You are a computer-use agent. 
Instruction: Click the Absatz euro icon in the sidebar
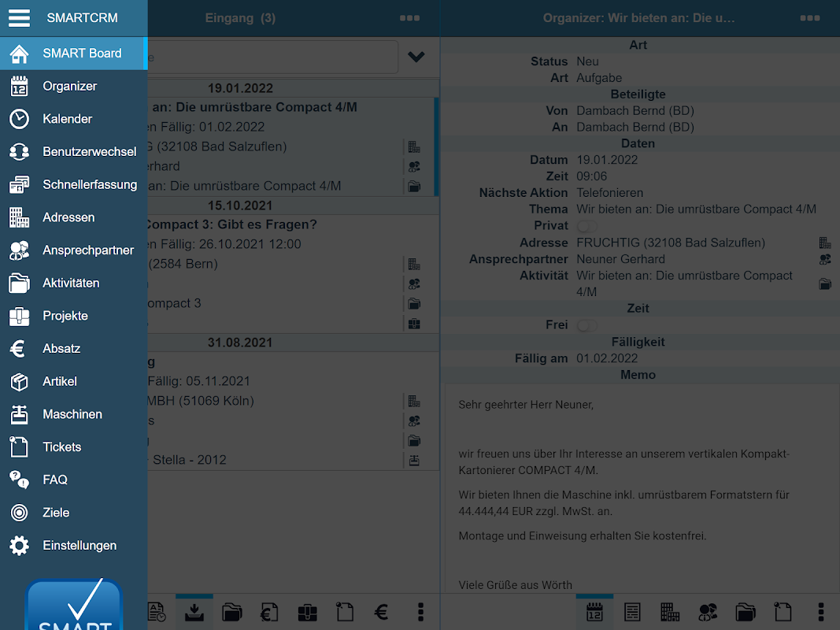[17, 349]
